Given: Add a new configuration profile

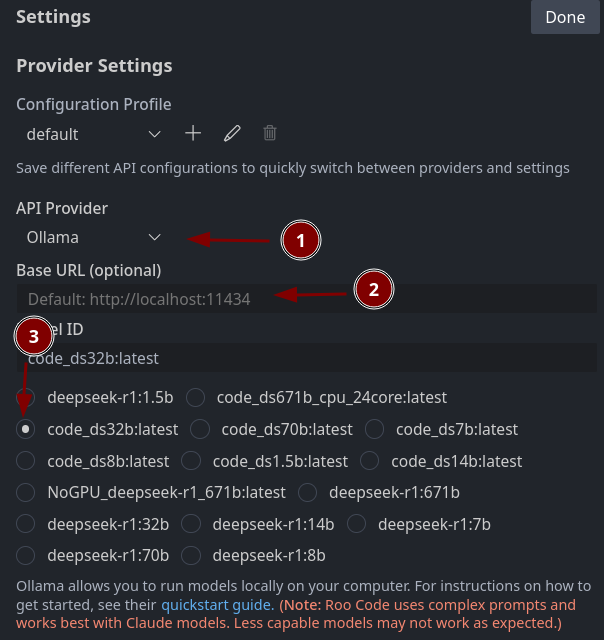Looking at the screenshot, I should pyautogui.click(x=193, y=133).
